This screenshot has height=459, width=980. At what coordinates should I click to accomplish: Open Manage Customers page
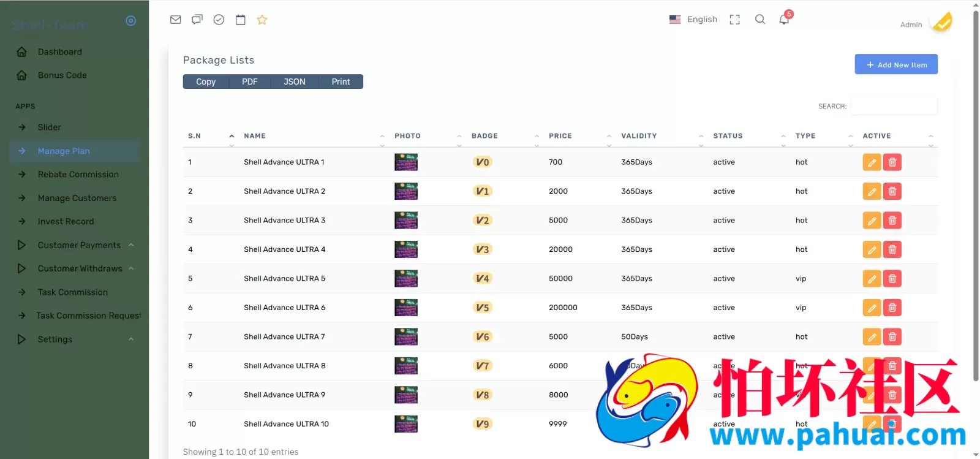tap(77, 199)
